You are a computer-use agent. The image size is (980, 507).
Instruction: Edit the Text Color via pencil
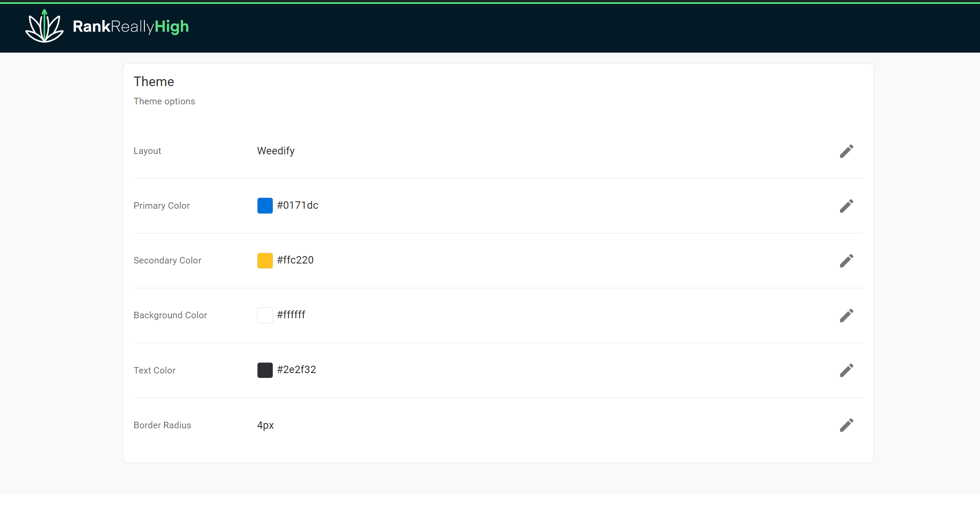point(846,370)
